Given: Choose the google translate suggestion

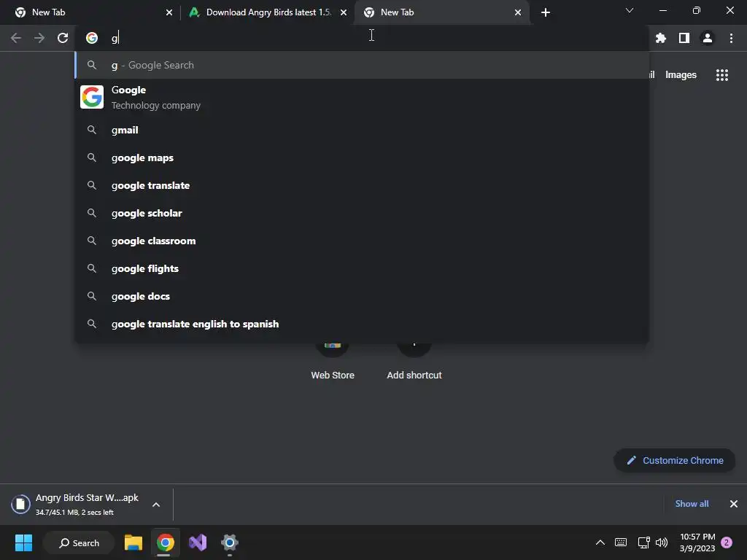Looking at the screenshot, I should coord(362,185).
